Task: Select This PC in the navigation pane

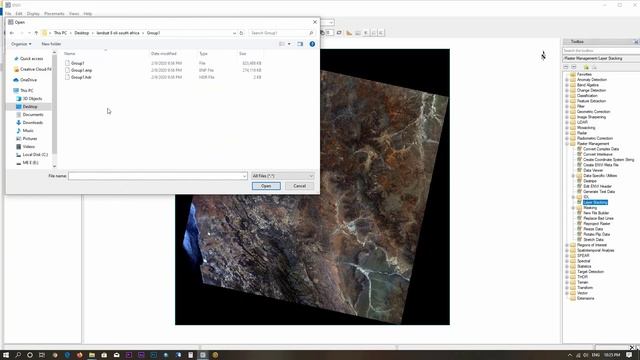Action: (26, 91)
